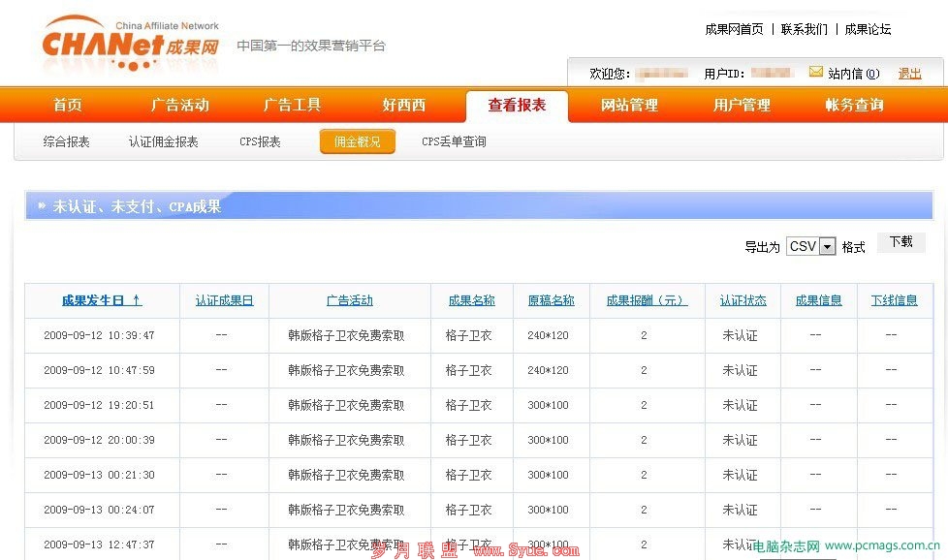Image resolution: width=948 pixels, height=560 pixels.
Task: Click the 下载 download button
Action: (x=901, y=242)
